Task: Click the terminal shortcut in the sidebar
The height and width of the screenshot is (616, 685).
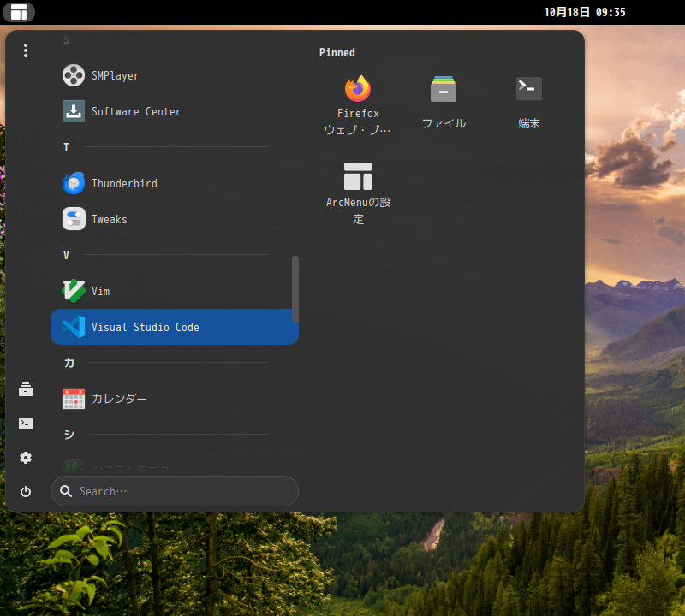Action: coord(26,423)
